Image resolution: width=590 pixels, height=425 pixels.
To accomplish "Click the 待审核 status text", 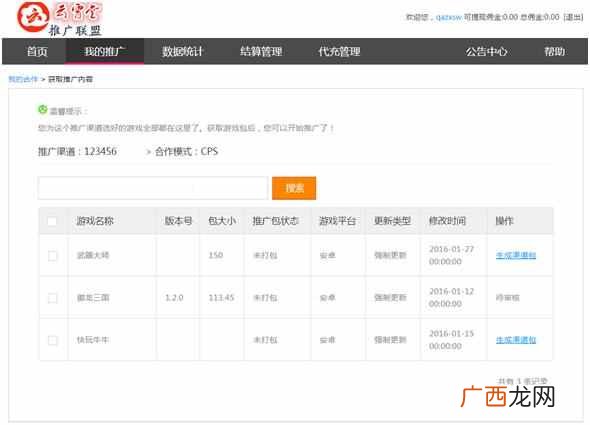I will click(508, 298).
